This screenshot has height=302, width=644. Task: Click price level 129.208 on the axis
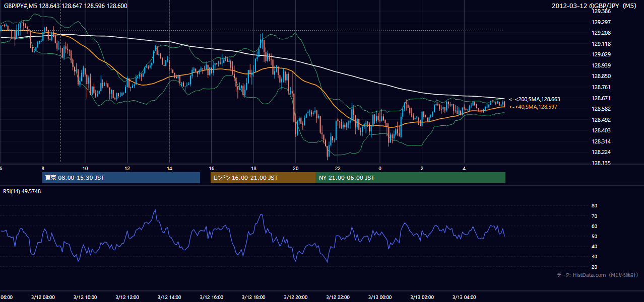point(601,33)
